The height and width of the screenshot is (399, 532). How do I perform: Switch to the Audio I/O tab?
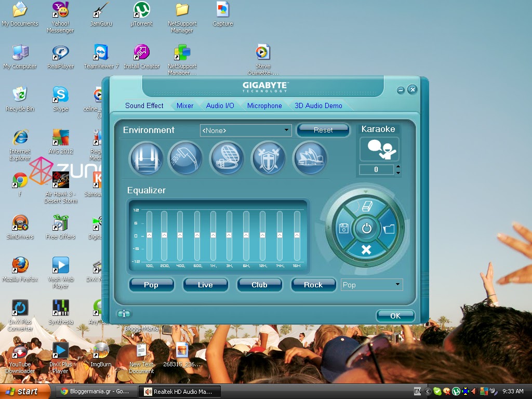[x=220, y=105]
